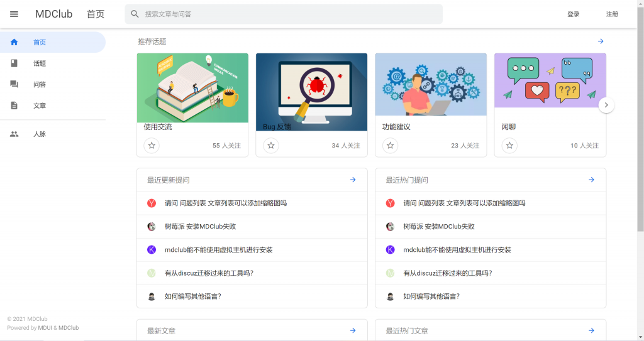Open 最近热门文章 list via arrow icon

(x=591, y=330)
